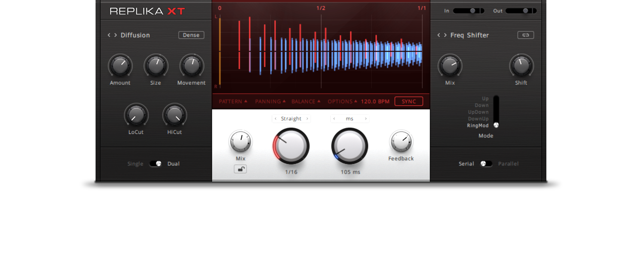This screenshot has width=644, height=270.
Task: Click previous arrow beside Straight
Action: pos(276,119)
